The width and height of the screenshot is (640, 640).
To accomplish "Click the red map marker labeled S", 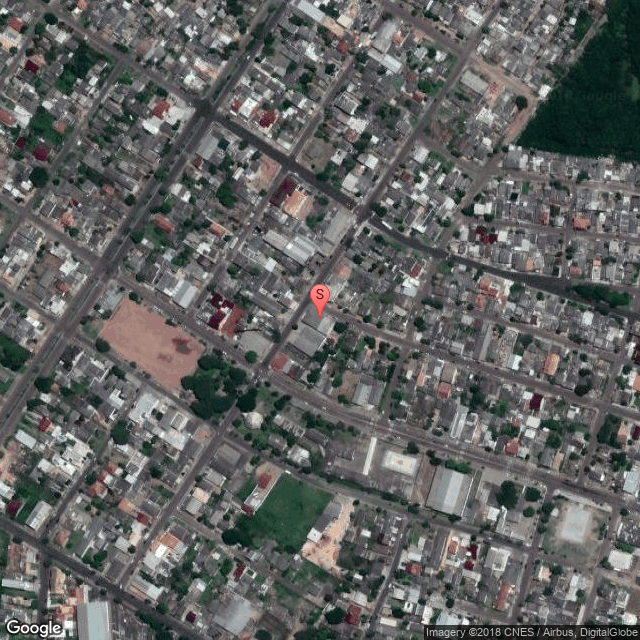I will coord(320,301).
